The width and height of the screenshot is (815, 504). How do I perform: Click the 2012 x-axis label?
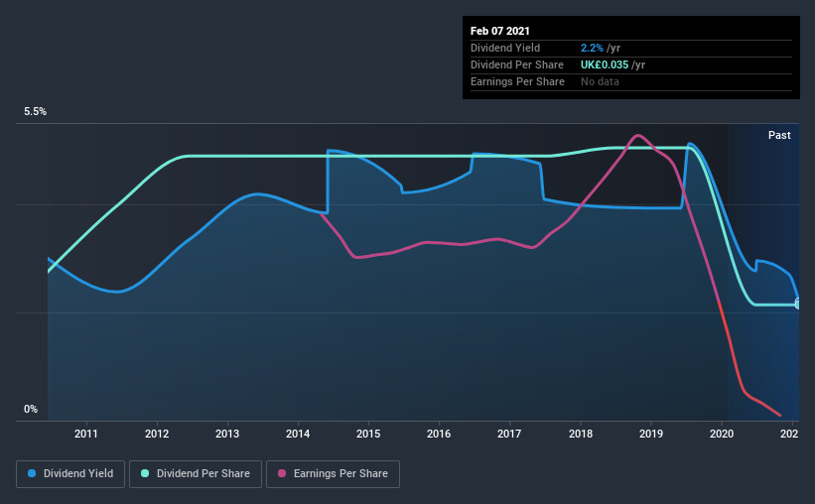click(157, 434)
